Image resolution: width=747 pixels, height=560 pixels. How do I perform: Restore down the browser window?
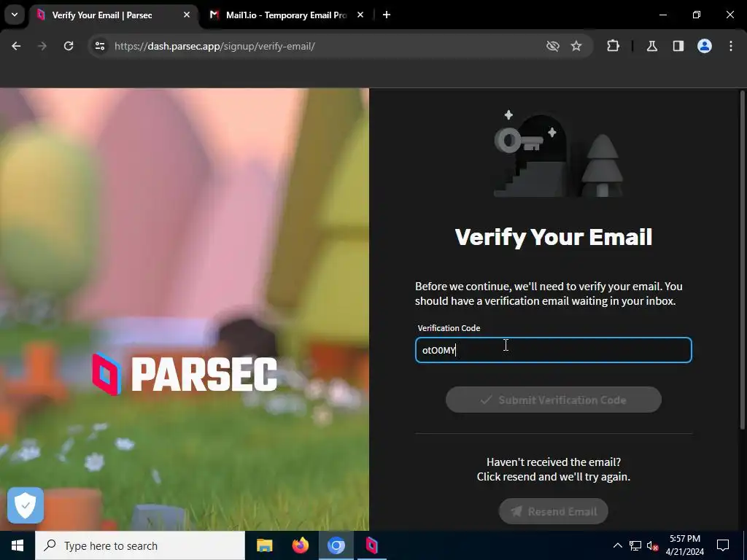click(697, 15)
